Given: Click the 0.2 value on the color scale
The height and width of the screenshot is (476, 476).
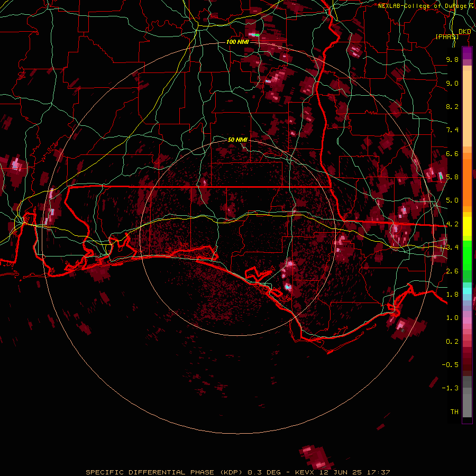Looking at the screenshot, I should pyautogui.click(x=452, y=342).
